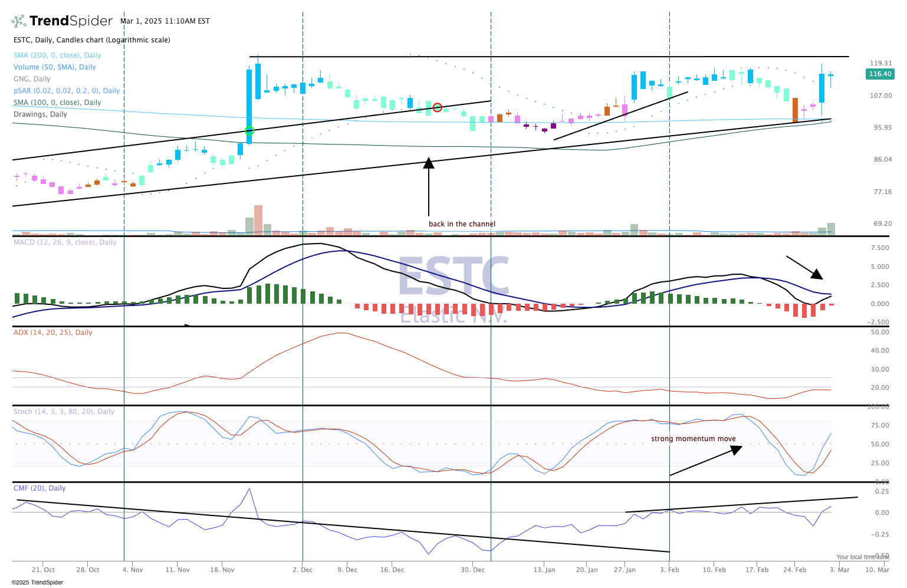This screenshot has width=907, height=588.
Task: Click the TrendSpider logo icon
Action: 19,21
